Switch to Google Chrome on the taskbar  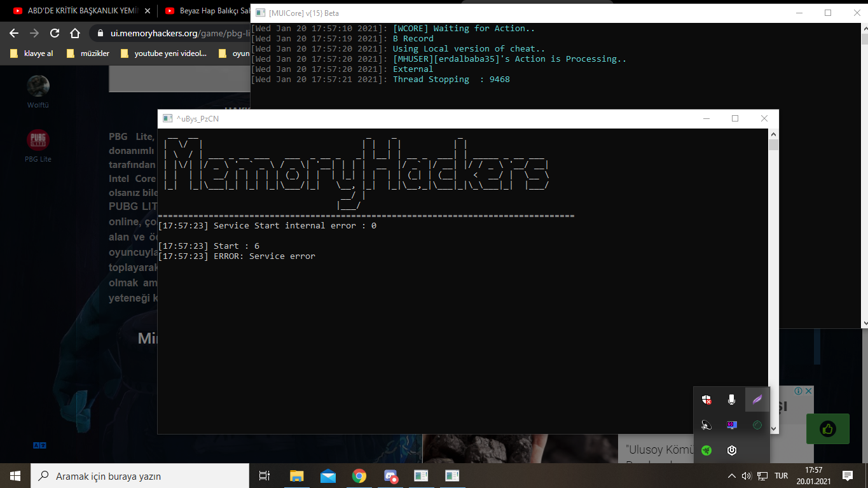click(x=359, y=475)
